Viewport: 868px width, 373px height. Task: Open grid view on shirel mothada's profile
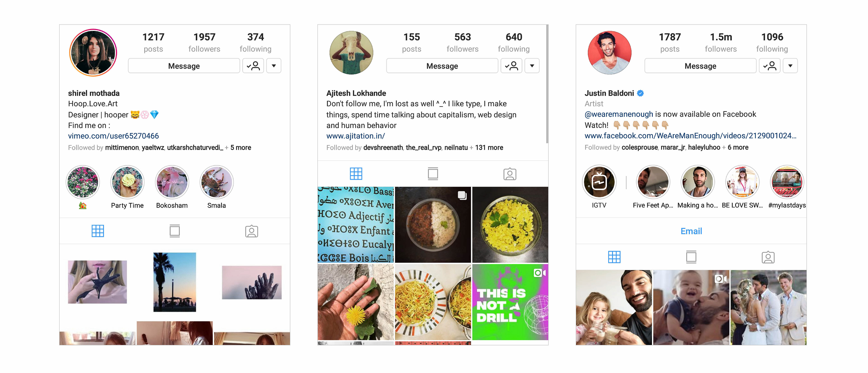point(98,231)
